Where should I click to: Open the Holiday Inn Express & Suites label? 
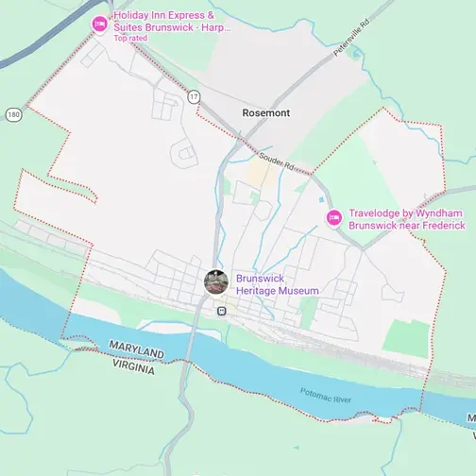pos(172,21)
